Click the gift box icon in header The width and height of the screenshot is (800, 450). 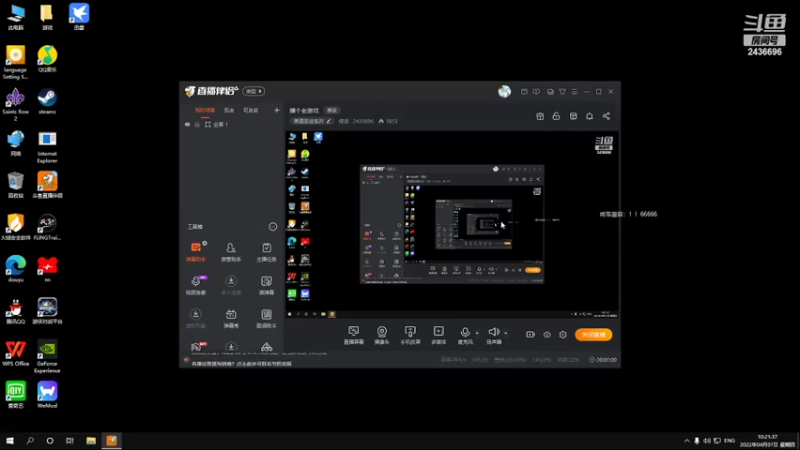pos(540,116)
